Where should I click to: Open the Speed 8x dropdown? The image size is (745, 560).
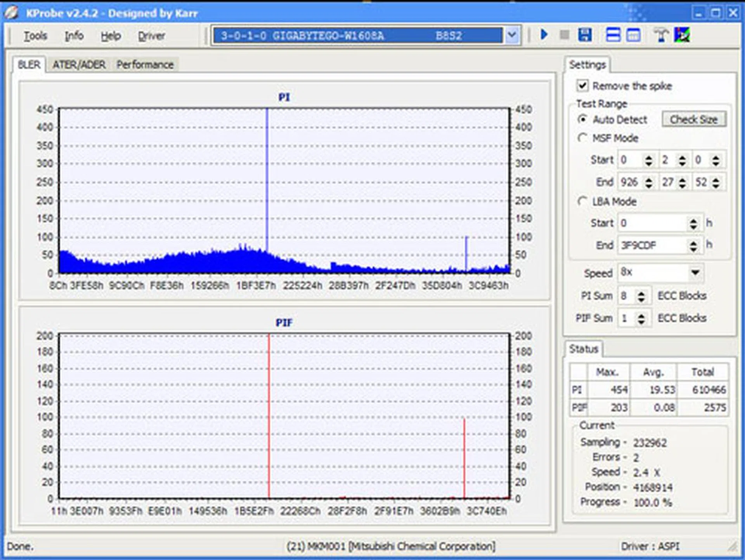pos(695,272)
